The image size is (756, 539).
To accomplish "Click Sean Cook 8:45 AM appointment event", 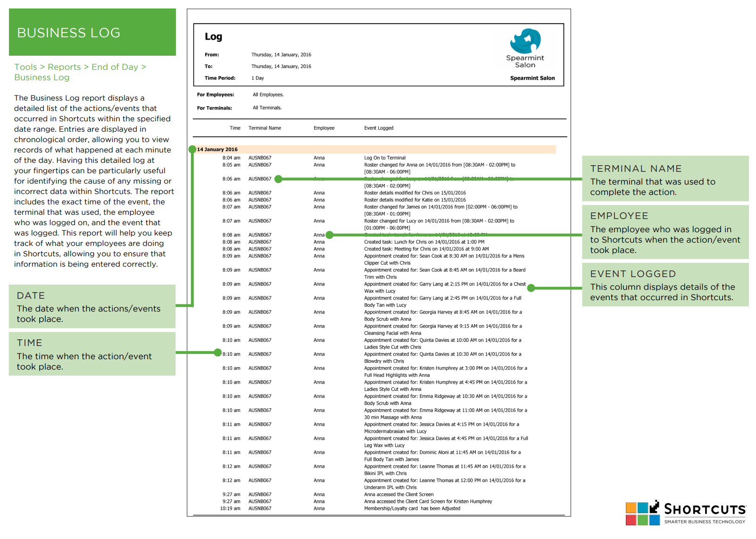I will click(445, 274).
